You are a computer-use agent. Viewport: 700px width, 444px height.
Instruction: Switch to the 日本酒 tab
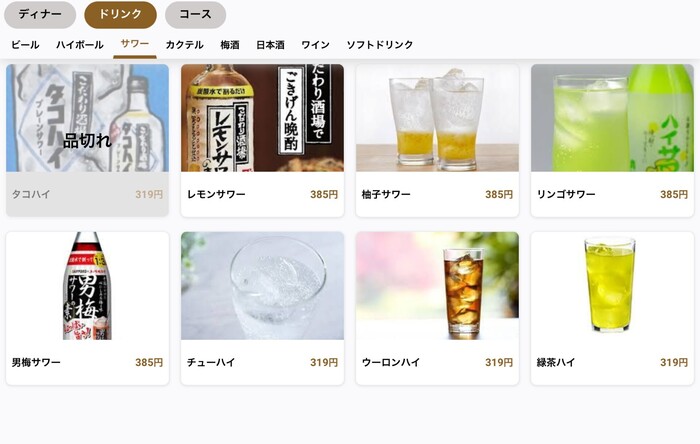(x=270, y=45)
